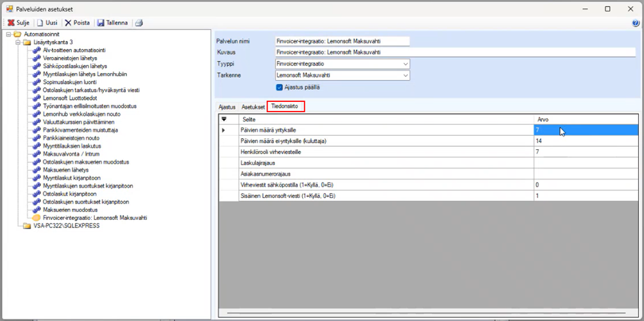Select Lemonsoft Luottotiedot service in tree
The width and height of the screenshot is (644, 321).
pyautogui.click(x=71, y=98)
